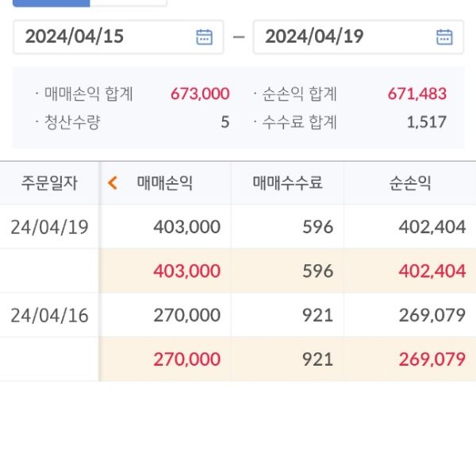Click the orange left chevron in table header

point(113,183)
